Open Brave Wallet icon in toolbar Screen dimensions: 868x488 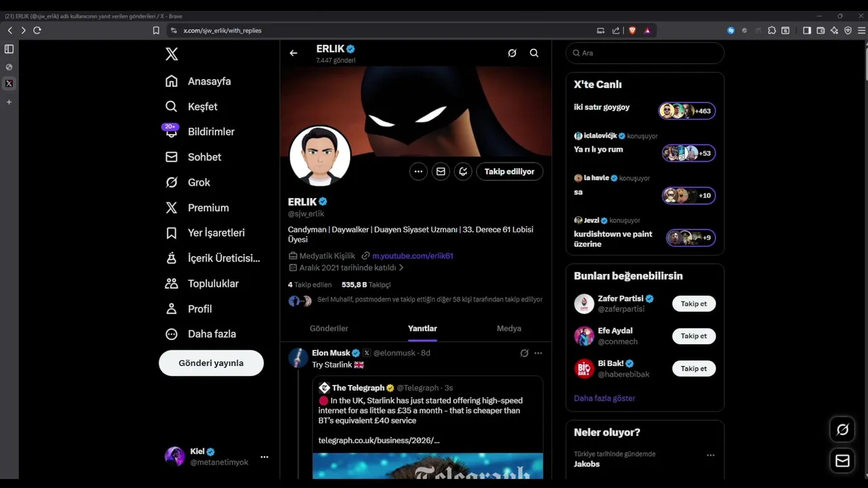coord(821,30)
